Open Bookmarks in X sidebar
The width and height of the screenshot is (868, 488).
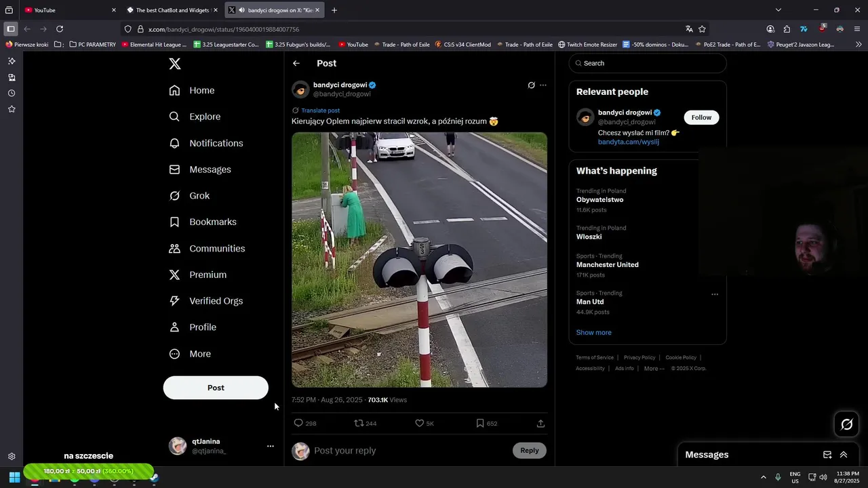click(x=203, y=222)
